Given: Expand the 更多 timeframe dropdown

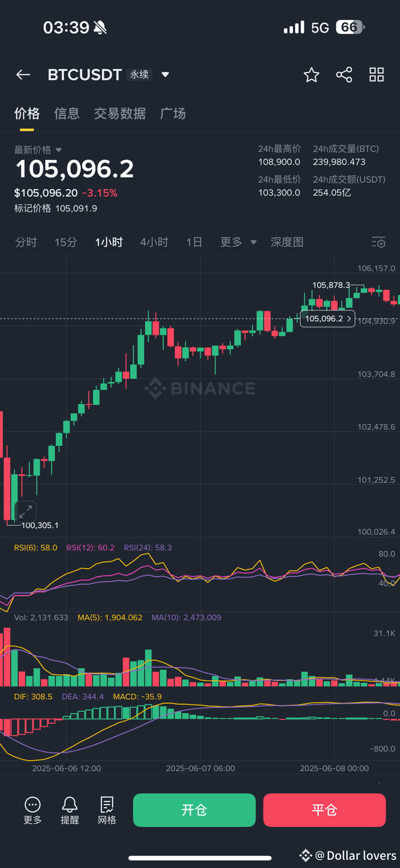Looking at the screenshot, I should (238, 242).
